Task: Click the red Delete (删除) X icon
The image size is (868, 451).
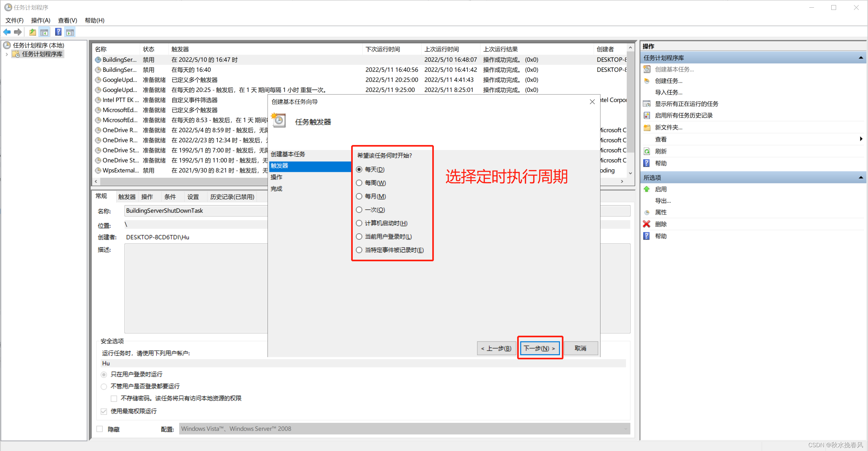Action: tap(647, 224)
